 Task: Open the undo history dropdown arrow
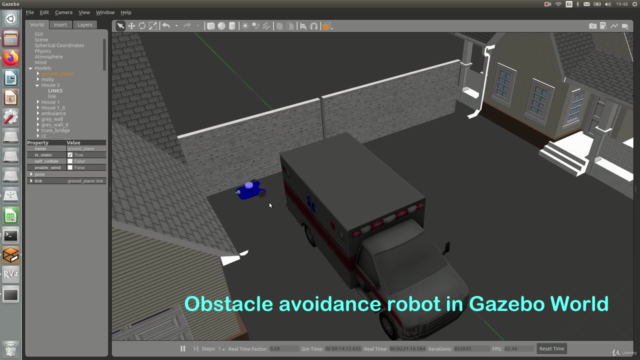tap(176, 26)
